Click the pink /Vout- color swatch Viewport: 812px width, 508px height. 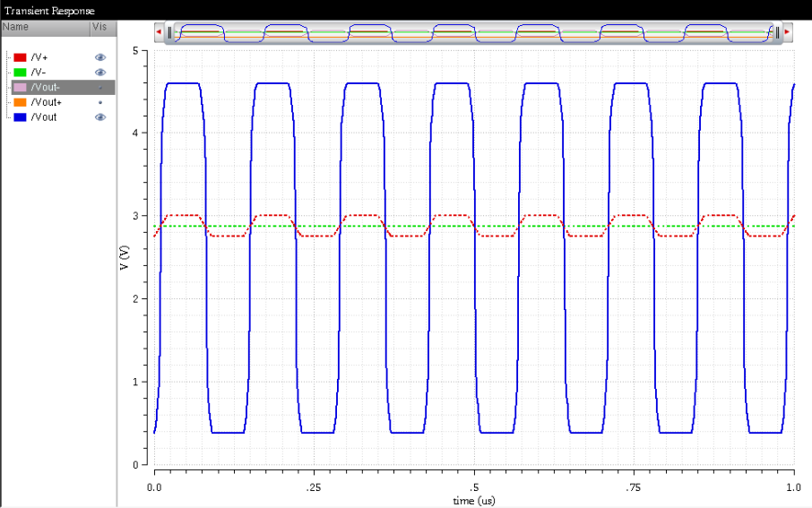tap(21, 88)
